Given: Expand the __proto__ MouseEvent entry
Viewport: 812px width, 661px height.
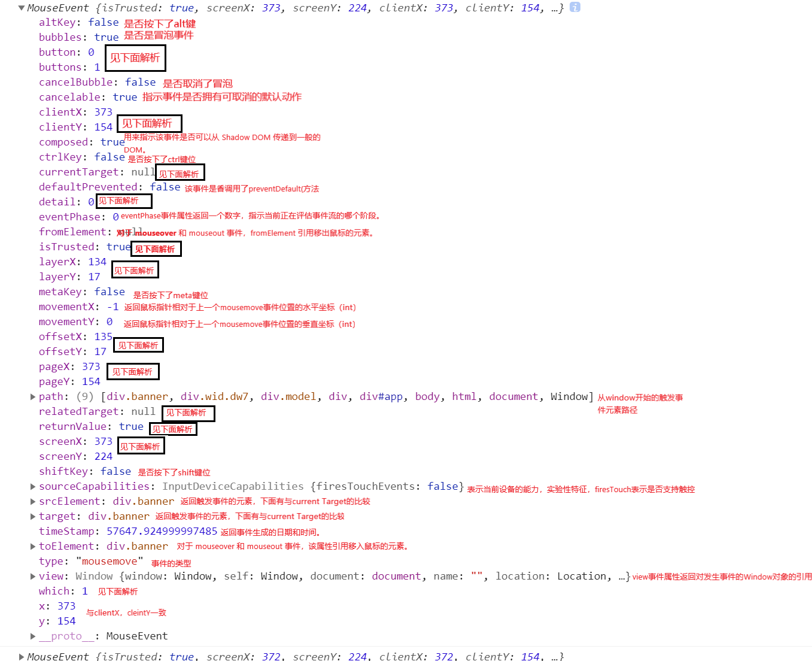Looking at the screenshot, I should (33, 636).
